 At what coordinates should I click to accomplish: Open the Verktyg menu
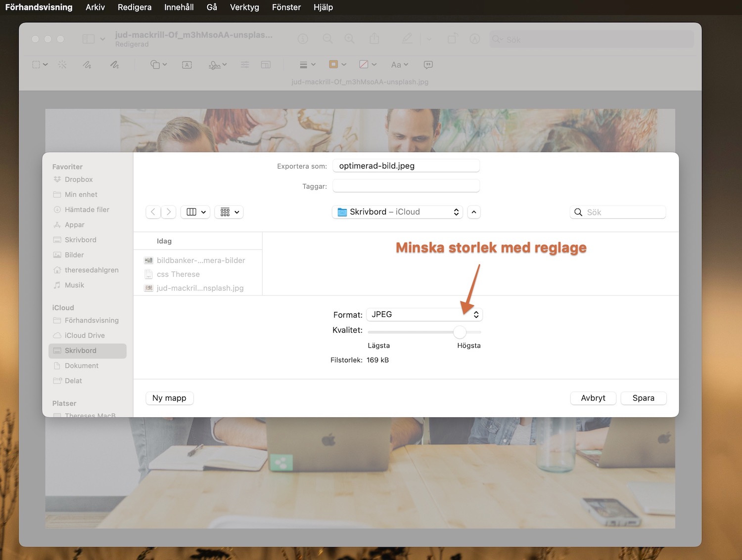click(x=244, y=7)
